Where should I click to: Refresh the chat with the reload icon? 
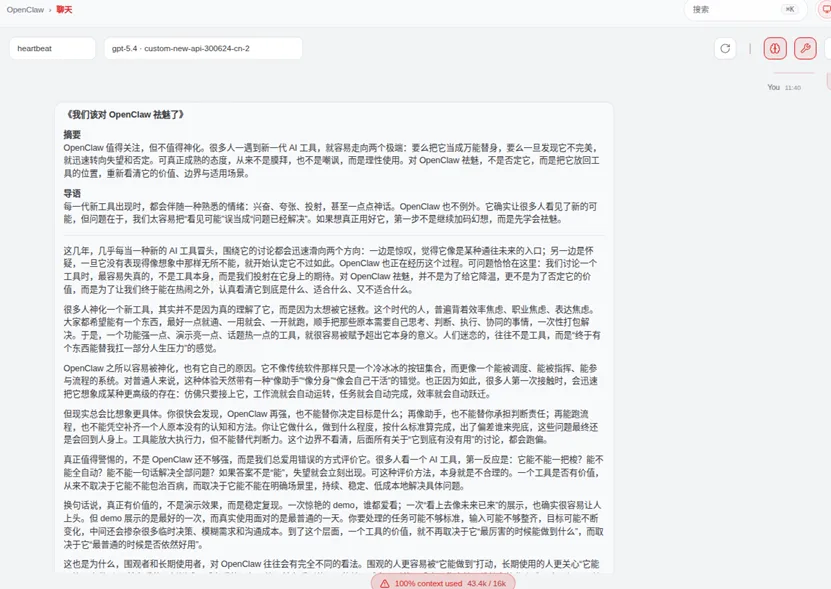pos(725,49)
